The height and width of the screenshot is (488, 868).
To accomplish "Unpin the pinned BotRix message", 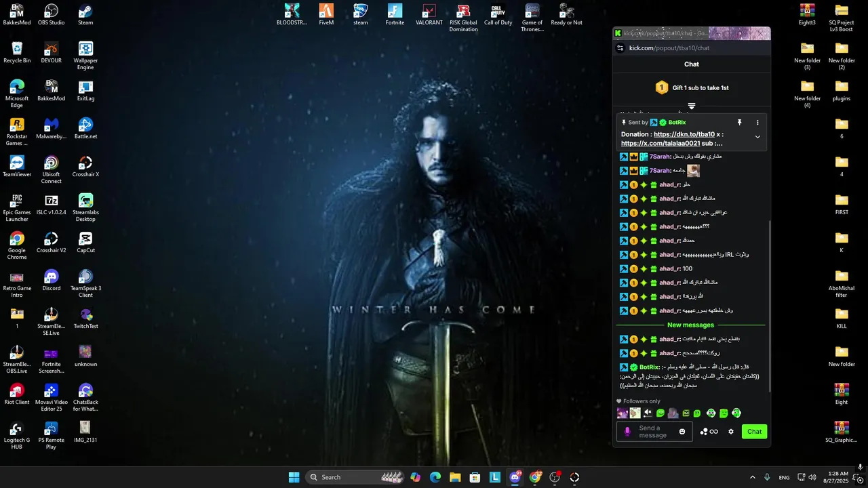I will click(x=740, y=123).
